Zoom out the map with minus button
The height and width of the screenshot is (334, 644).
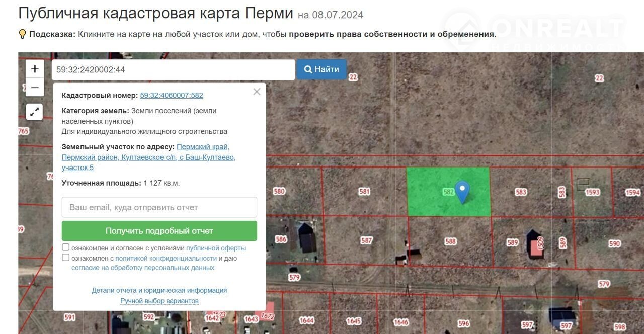[x=35, y=88]
